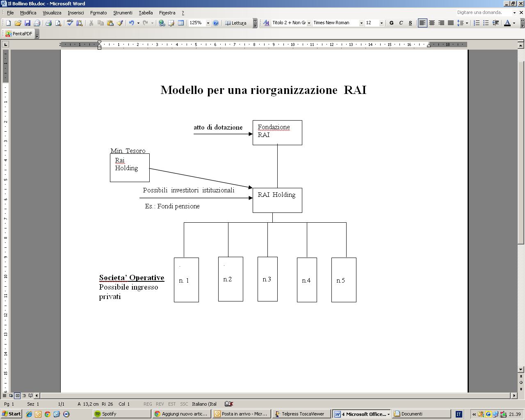
Task: Enable justified text alignment
Action: click(x=451, y=23)
